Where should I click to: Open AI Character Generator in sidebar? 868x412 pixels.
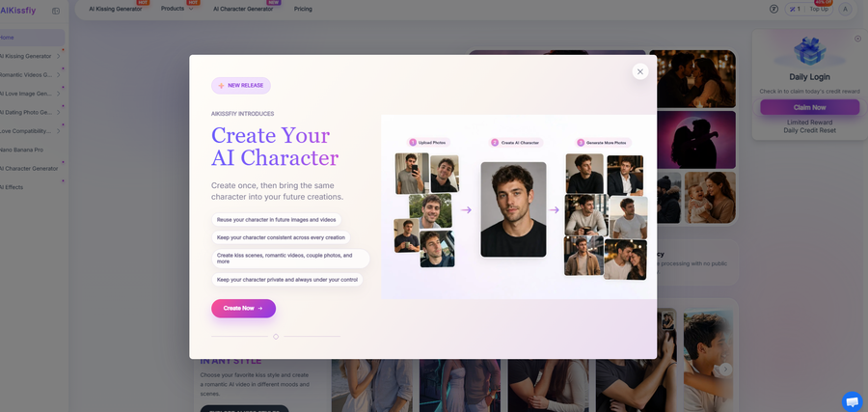pos(29,168)
